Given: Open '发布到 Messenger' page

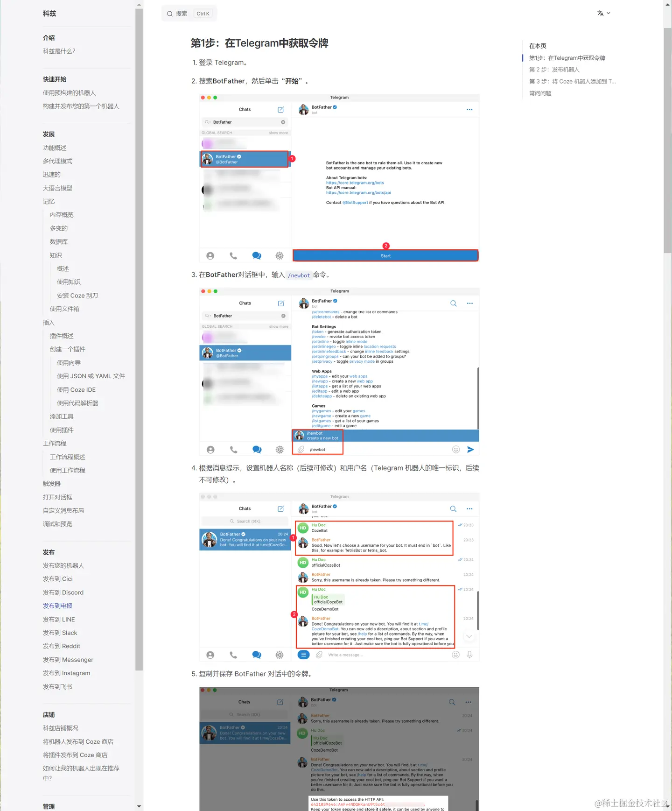Looking at the screenshot, I should pyautogui.click(x=68, y=660).
